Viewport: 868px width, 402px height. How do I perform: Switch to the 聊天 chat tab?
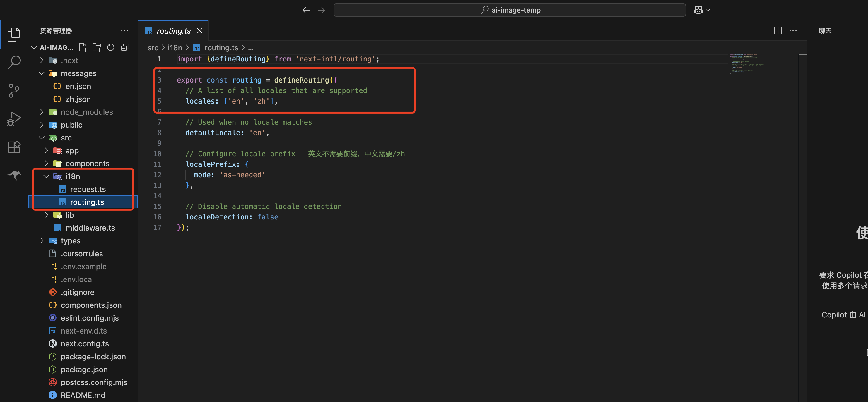[825, 31]
